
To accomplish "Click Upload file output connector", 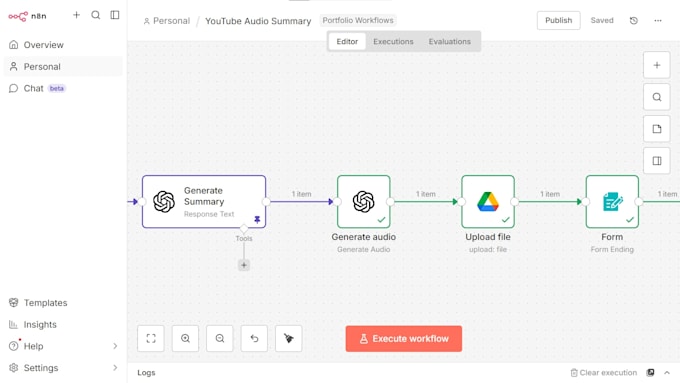I will pos(515,202).
